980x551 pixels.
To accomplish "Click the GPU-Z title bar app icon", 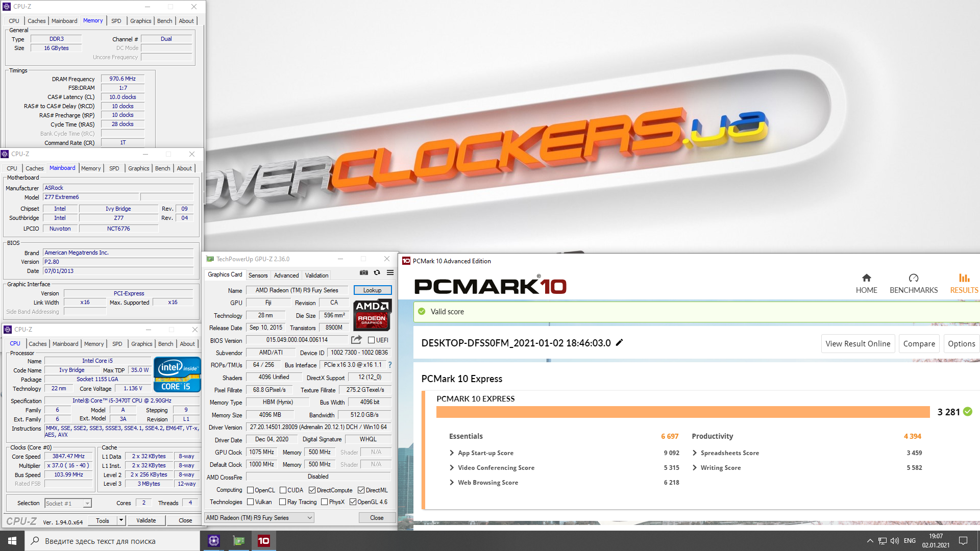I will (x=210, y=259).
